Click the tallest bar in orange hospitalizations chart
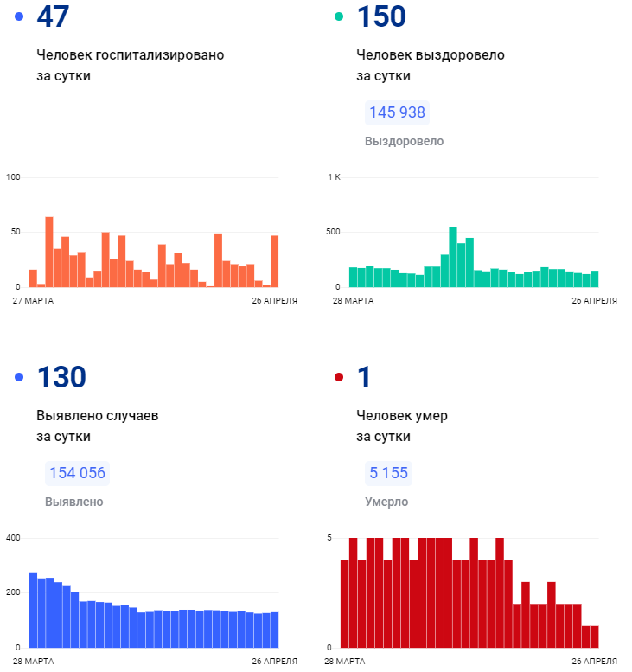 tap(49, 252)
